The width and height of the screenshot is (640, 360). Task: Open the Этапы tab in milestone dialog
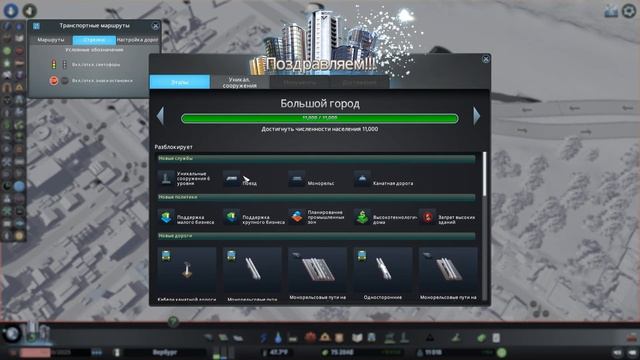click(x=180, y=82)
